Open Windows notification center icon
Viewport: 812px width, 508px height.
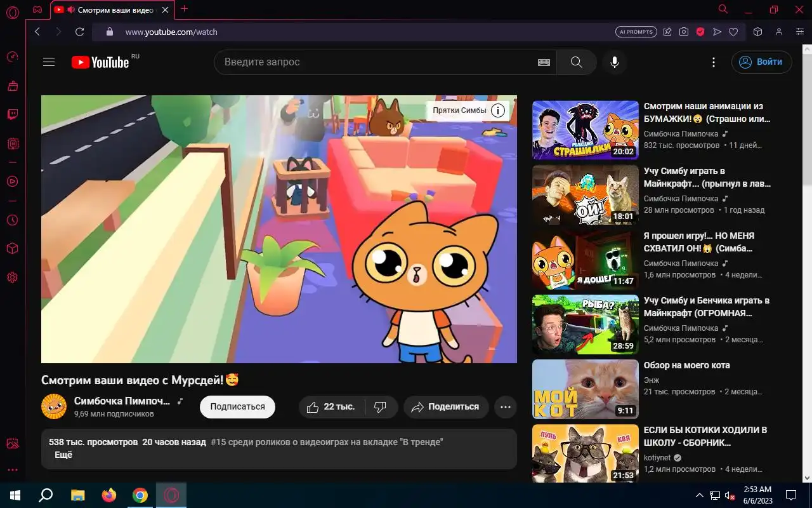[791, 495]
